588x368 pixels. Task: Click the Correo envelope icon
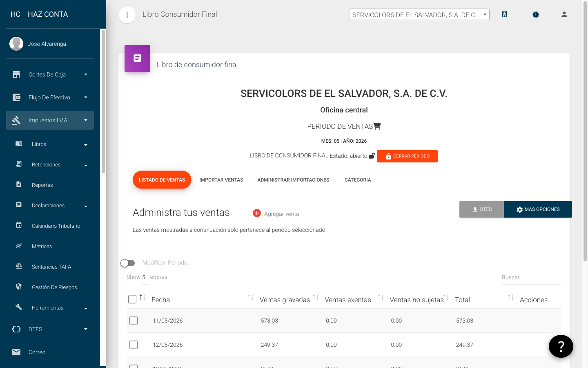click(x=16, y=352)
